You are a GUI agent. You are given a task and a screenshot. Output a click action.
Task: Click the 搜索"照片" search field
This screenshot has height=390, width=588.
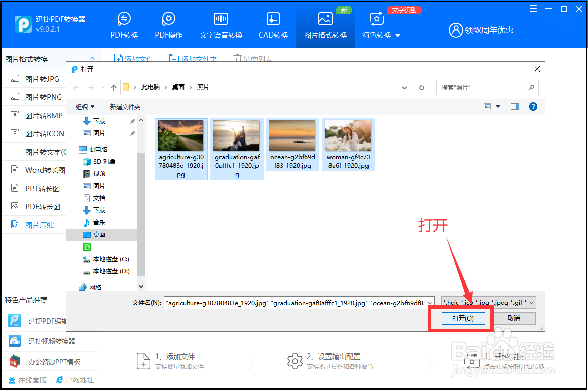[488, 87]
